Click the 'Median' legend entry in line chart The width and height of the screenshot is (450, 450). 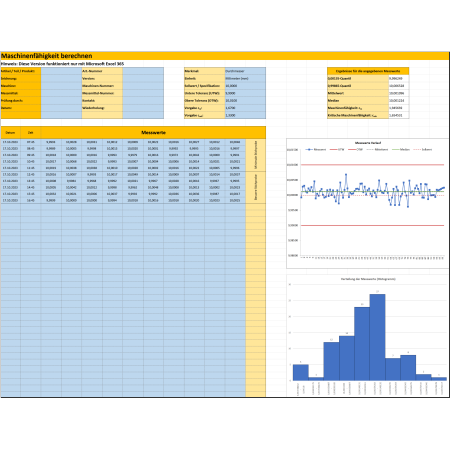(401, 149)
